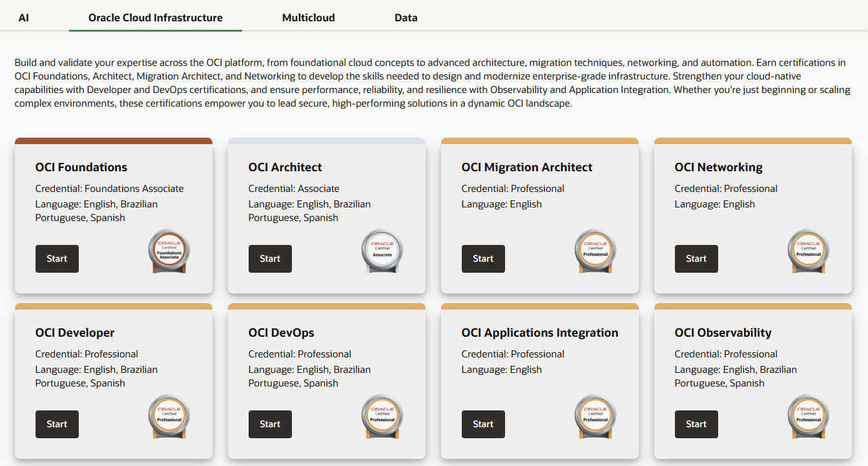The width and height of the screenshot is (868, 466).
Task: Click the Credential line on OCI DevOps card
Action: [x=300, y=354]
